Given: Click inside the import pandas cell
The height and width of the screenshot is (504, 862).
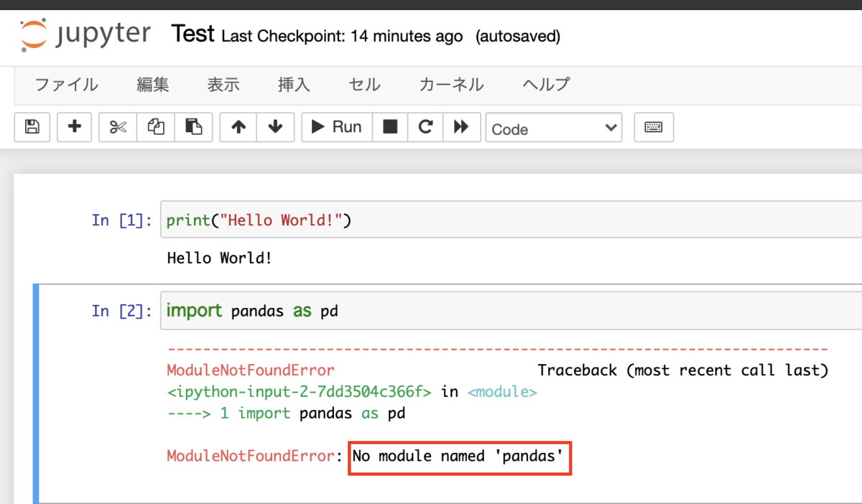Looking at the screenshot, I should (511, 311).
